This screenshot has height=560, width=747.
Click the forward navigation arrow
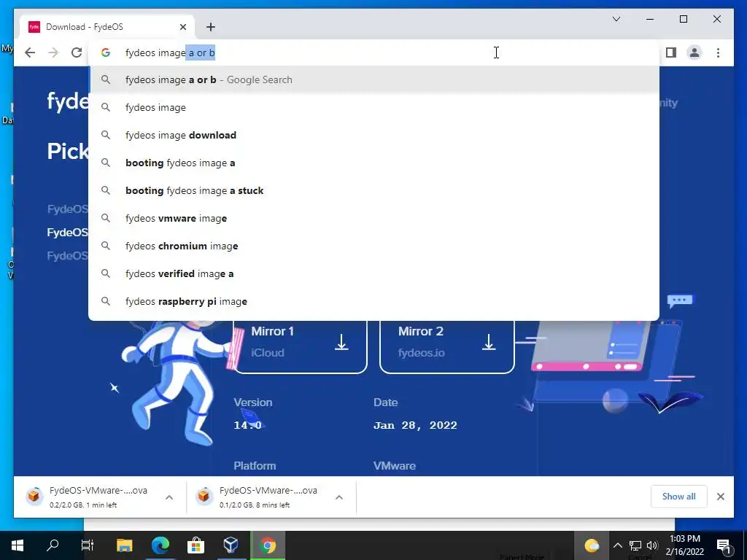click(x=53, y=52)
